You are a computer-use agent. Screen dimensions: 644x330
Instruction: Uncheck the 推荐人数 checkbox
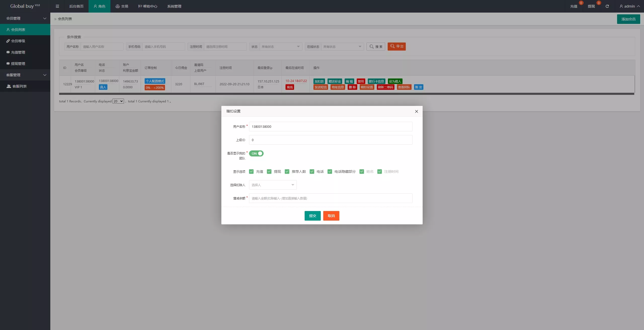287,172
